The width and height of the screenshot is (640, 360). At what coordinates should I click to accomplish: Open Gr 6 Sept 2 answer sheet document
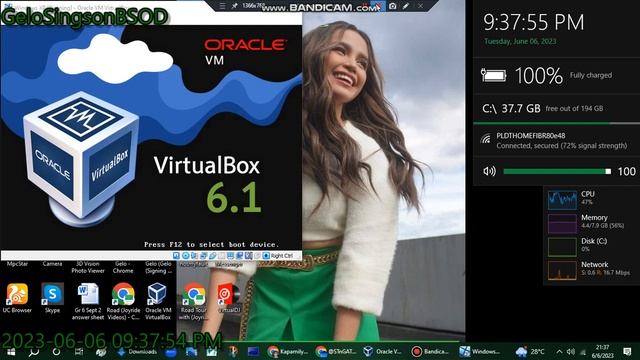point(88,301)
